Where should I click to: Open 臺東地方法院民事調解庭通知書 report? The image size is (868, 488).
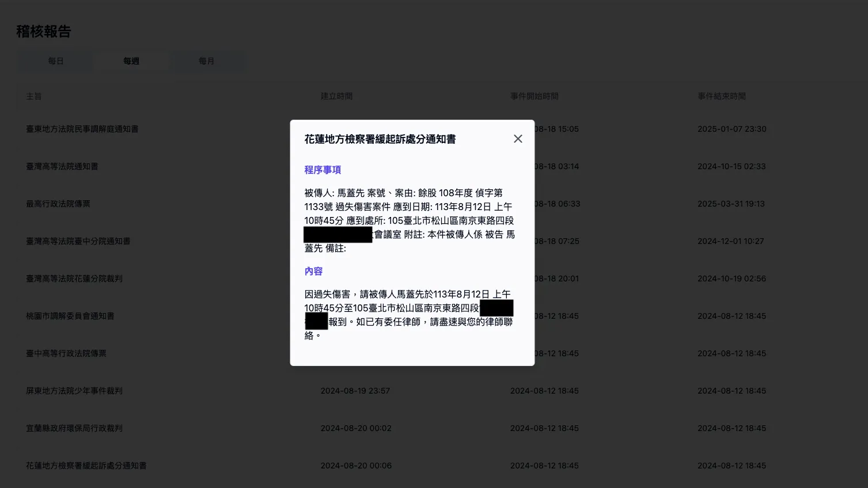(x=82, y=129)
